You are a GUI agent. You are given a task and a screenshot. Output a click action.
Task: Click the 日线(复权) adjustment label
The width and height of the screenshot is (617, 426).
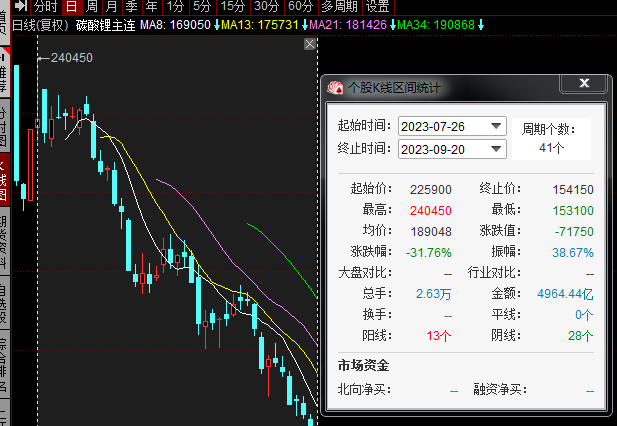click(x=39, y=24)
